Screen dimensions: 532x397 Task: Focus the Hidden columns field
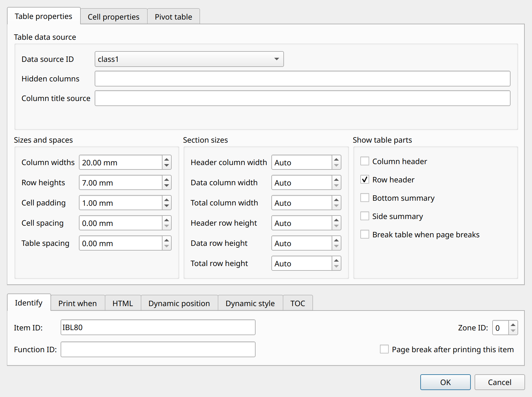tap(303, 79)
